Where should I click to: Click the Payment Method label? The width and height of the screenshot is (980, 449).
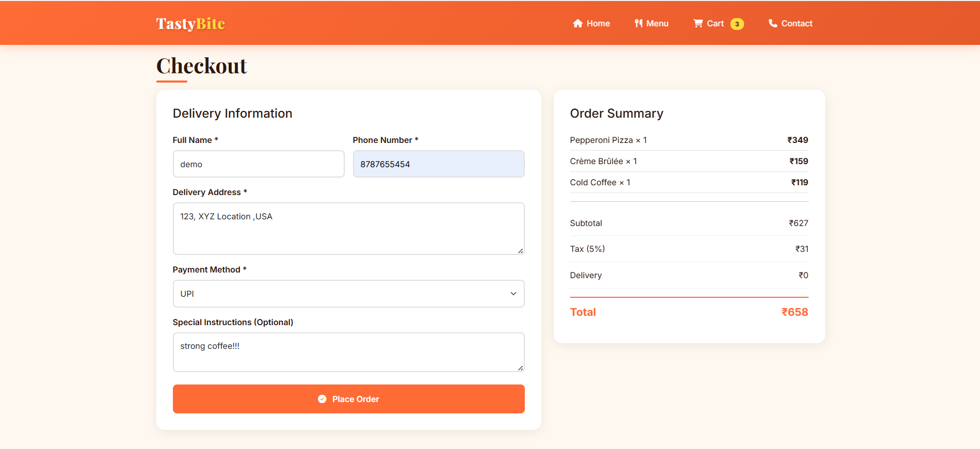click(x=210, y=269)
